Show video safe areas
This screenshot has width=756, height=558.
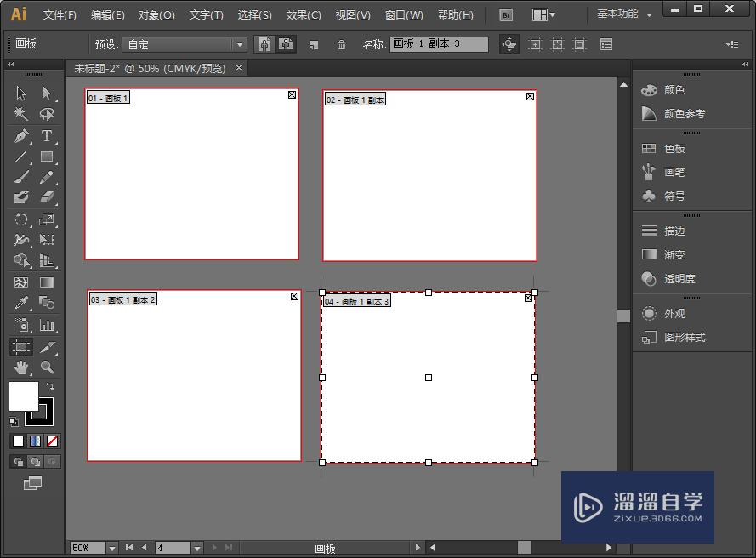tap(579, 45)
